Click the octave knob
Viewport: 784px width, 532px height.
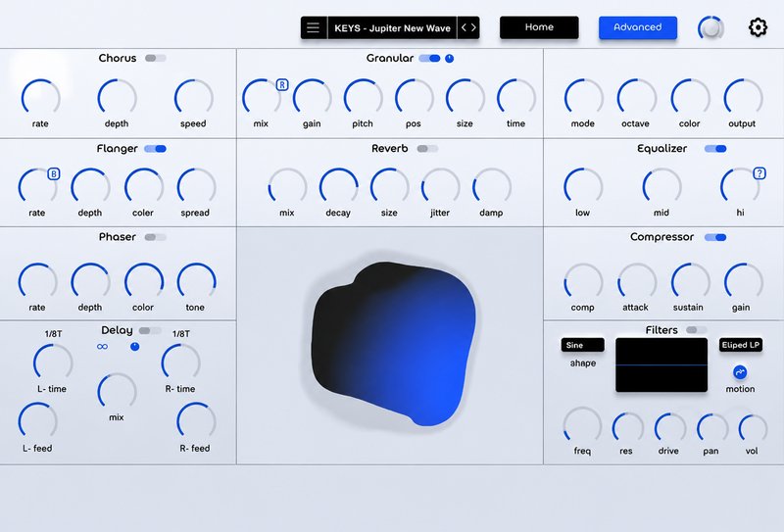[636, 98]
